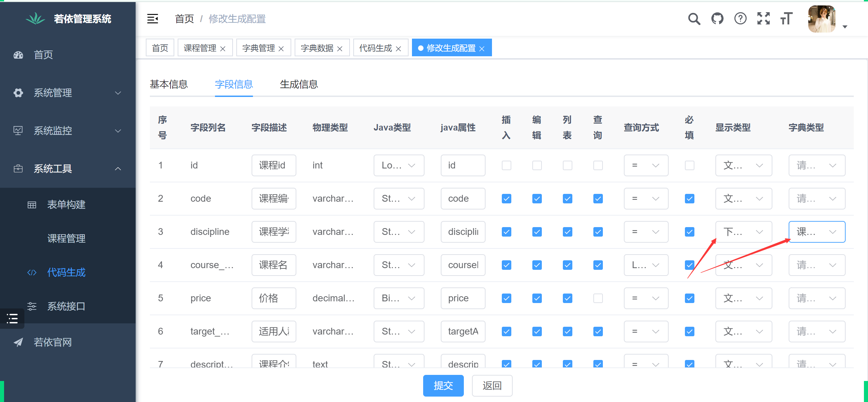This screenshot has height=402, width=868.
Task: Toggle the query checkbox for course_name row
Action: [x=598, y=265]
